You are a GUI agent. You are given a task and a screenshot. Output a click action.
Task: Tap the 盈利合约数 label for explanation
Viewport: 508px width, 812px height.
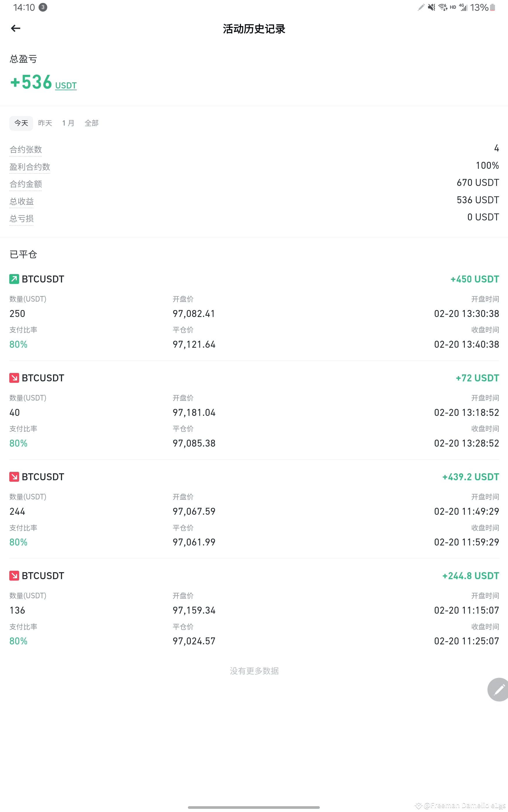click(30, 167)
